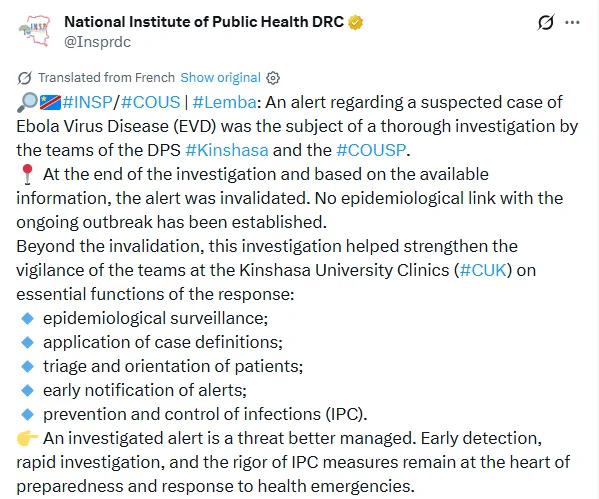The width and height of the screenshot is (599, 499).
Task: Click the pointing hand emoji
Action: 27,438
